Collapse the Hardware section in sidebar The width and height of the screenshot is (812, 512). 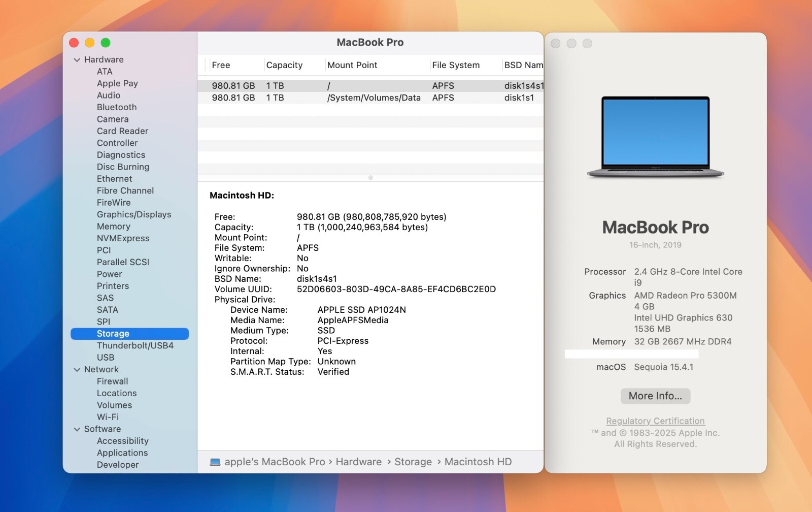[77, 60]
